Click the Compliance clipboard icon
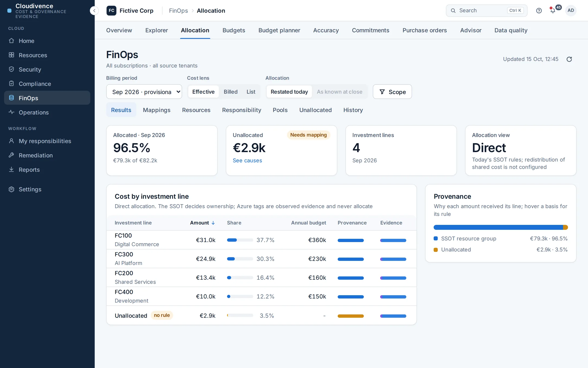The image size is (588, 368). 11,83
